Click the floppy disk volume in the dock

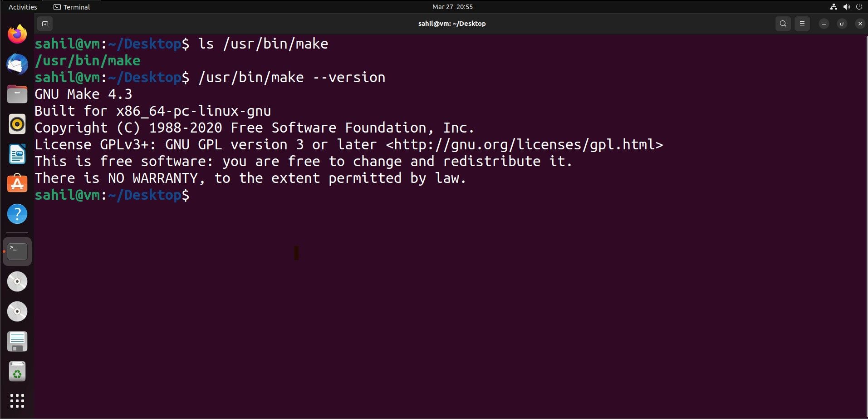(17, 341)
